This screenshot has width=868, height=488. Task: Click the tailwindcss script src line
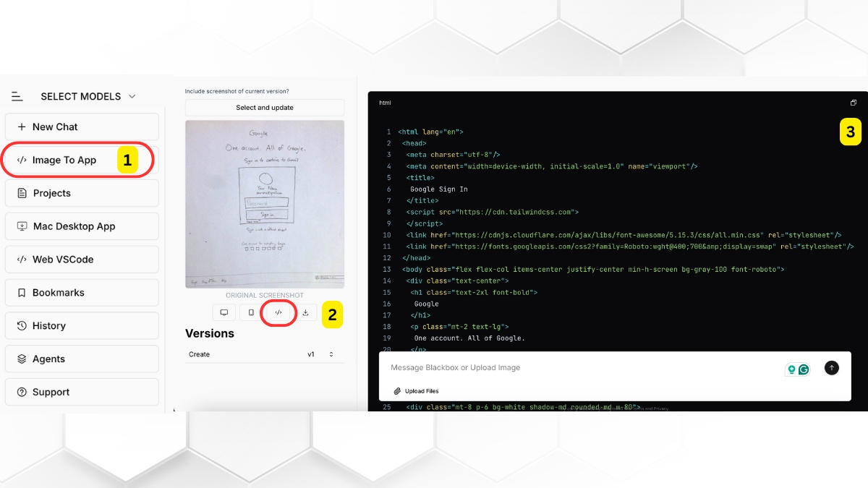(x=493, y=212)
